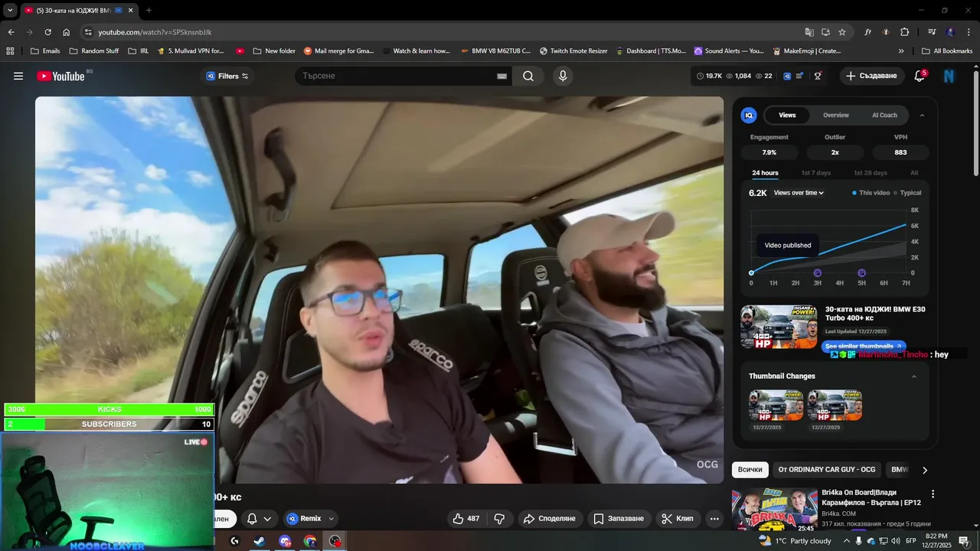
Task: Open YouTube notifications bell with badge 5
Action: (x=920, y=76)
